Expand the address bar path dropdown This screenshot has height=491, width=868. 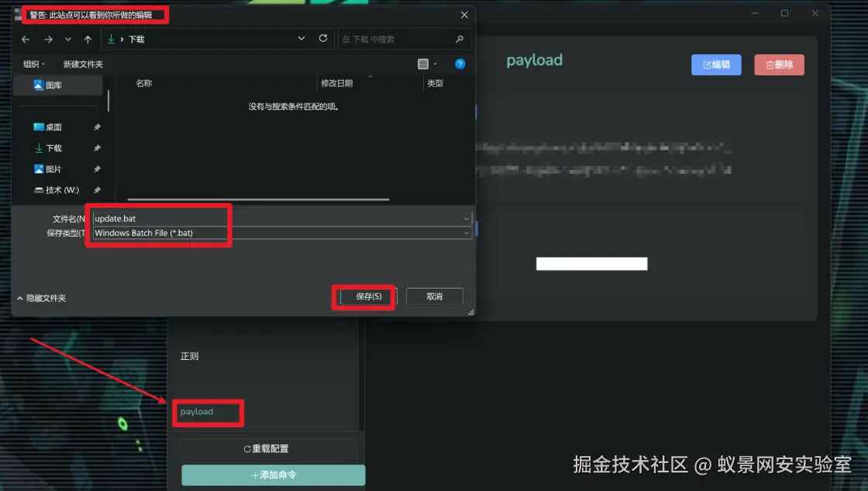[301, 38]
